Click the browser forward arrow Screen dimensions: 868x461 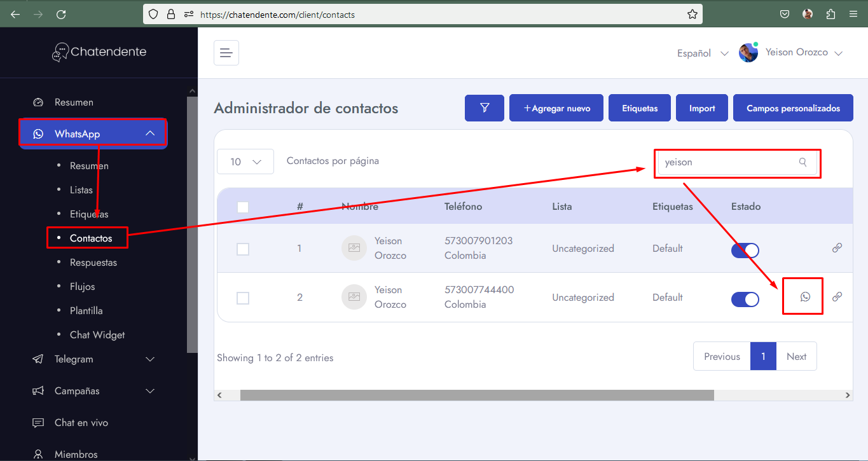coord(38,14)
